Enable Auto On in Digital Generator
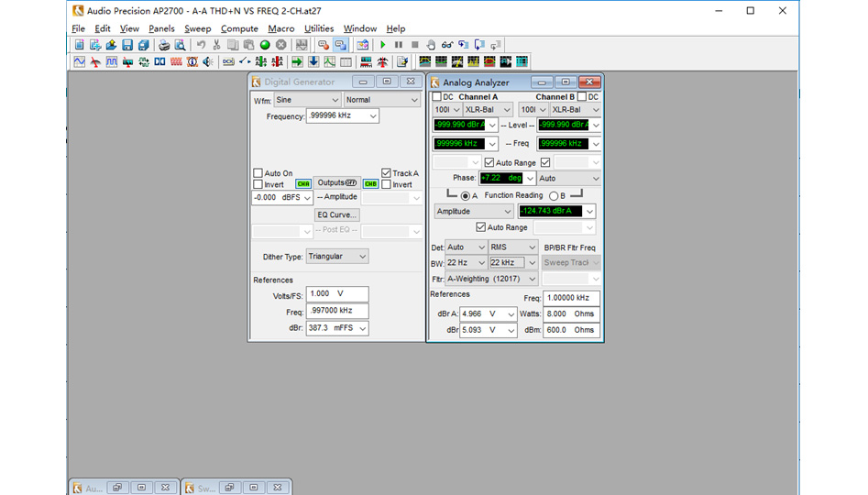The height and width of the screenshot is (495, 868). pos(258,173)
